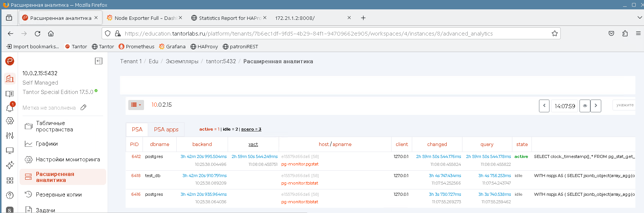Switch to the PSA apps tab

(x=166, y=130)
